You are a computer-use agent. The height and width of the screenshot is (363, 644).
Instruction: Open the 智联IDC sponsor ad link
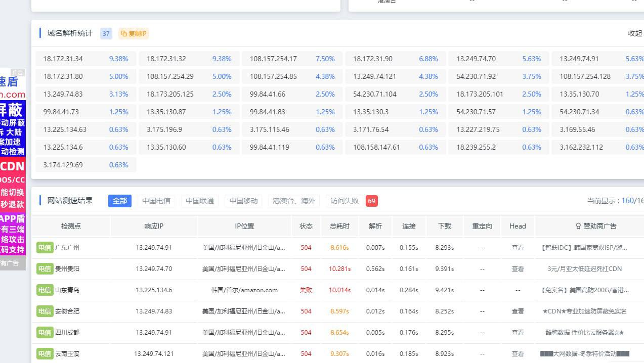click(584, 248)
